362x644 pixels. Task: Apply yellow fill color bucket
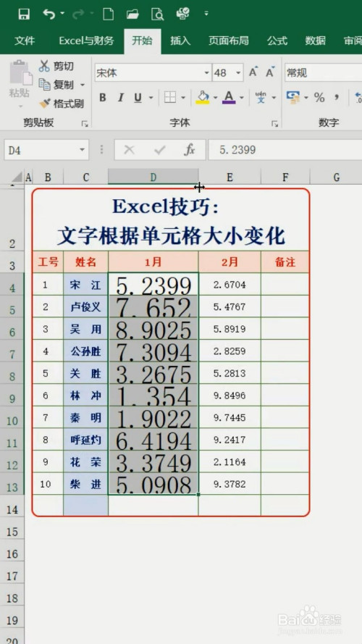[202, 97]
